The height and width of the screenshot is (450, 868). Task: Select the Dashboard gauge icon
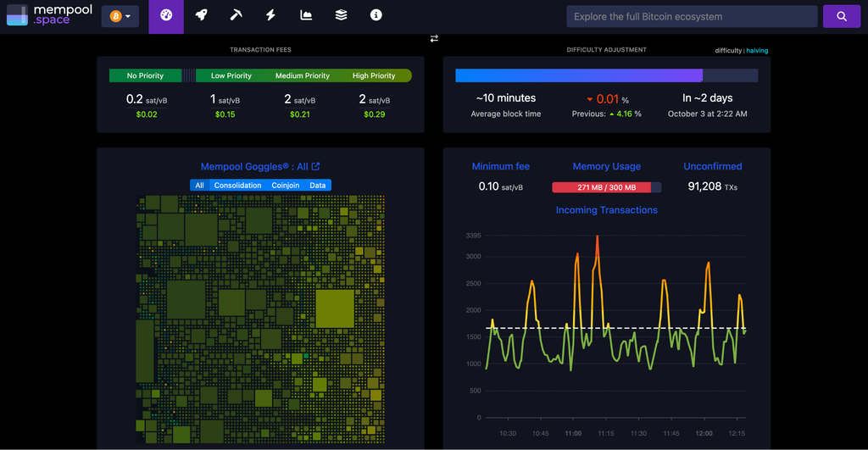166,15
